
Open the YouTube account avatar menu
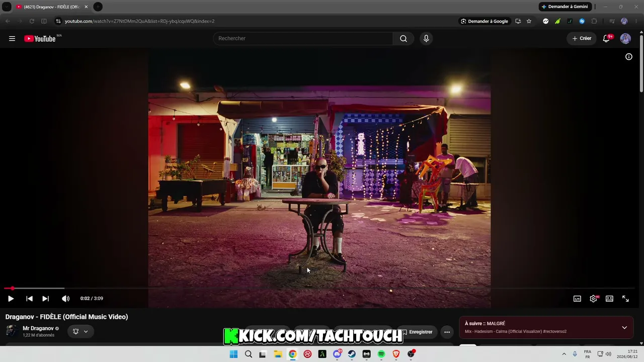pyautogui.click(x=625, y=39)
